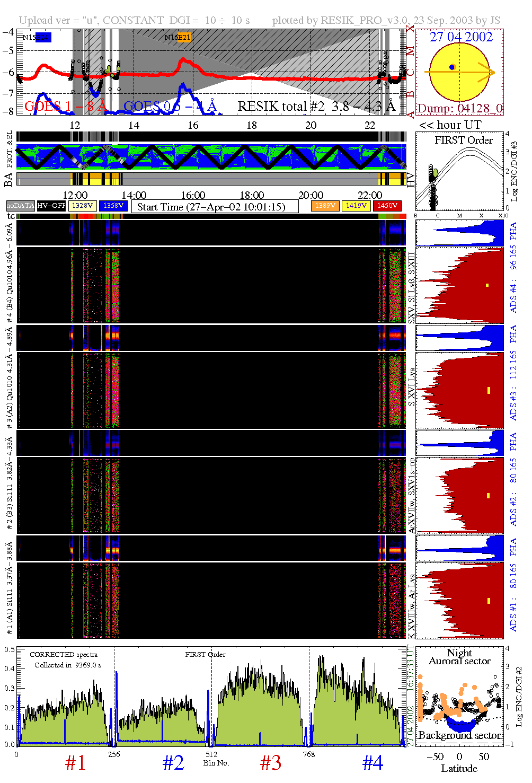
Task: Click yellow marker in ADS #1 histogram
Action: tap(489, 601)
